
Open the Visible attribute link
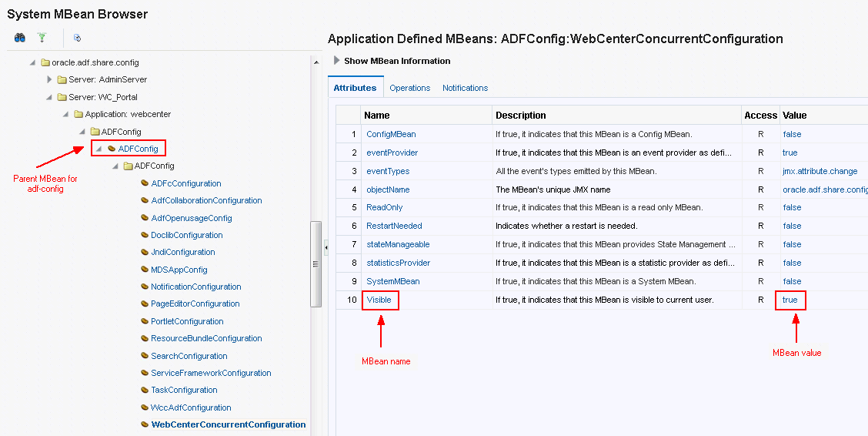point(379,300)
